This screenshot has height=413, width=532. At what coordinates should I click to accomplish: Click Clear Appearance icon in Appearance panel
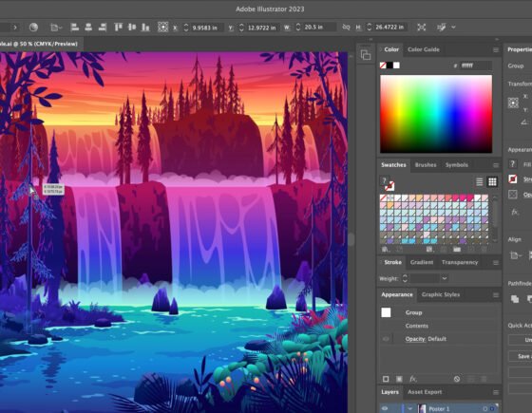pos(457,379)
